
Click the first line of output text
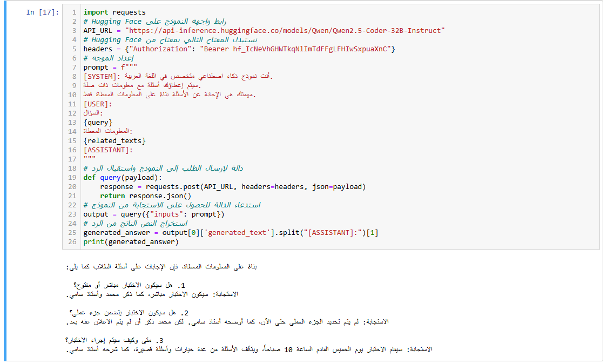pyautogui.click(x=162, y=267)
